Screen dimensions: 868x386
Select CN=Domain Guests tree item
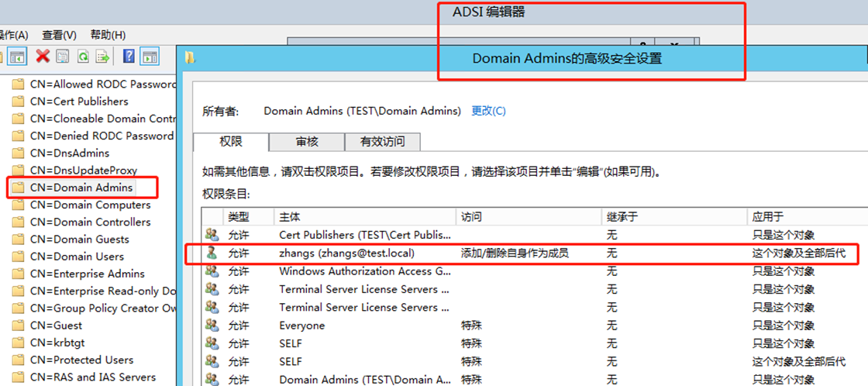pos(80,240)
